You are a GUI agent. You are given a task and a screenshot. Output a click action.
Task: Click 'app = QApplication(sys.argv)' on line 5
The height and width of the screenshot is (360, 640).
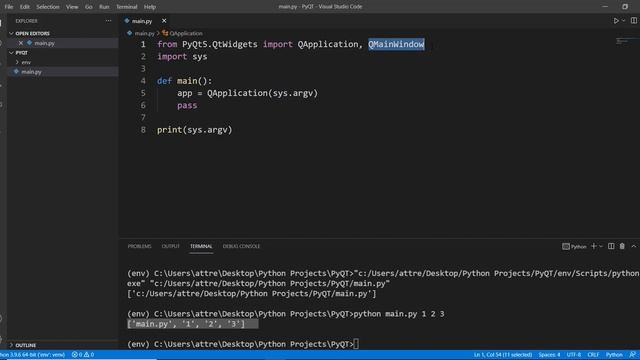[x=247, y=93]
